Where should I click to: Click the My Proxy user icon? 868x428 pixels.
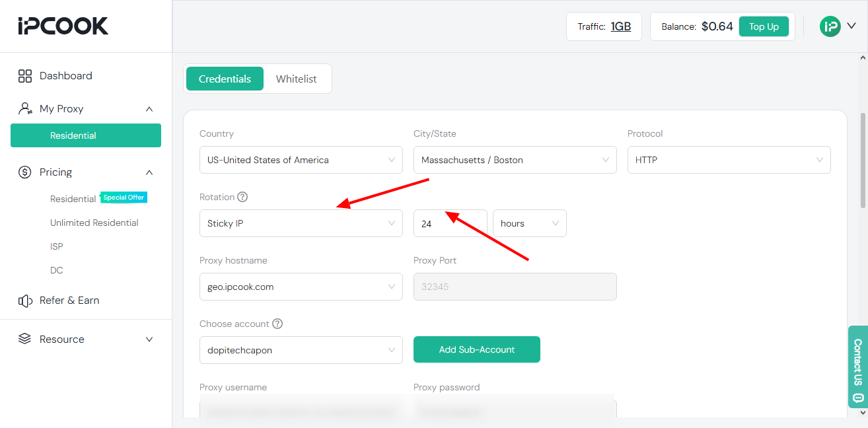coord(25,108)
